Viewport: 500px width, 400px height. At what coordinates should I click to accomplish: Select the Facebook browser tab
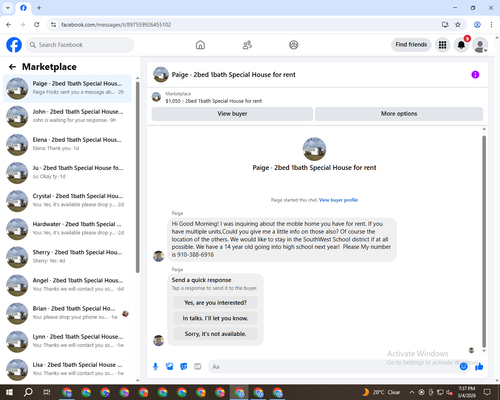[23, 8]
